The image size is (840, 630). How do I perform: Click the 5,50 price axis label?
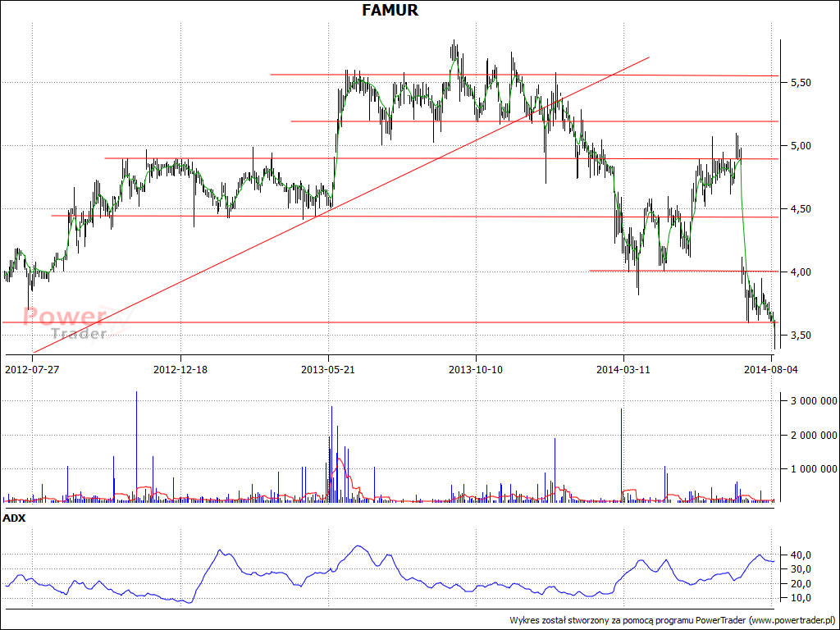(x=801, y=83)
